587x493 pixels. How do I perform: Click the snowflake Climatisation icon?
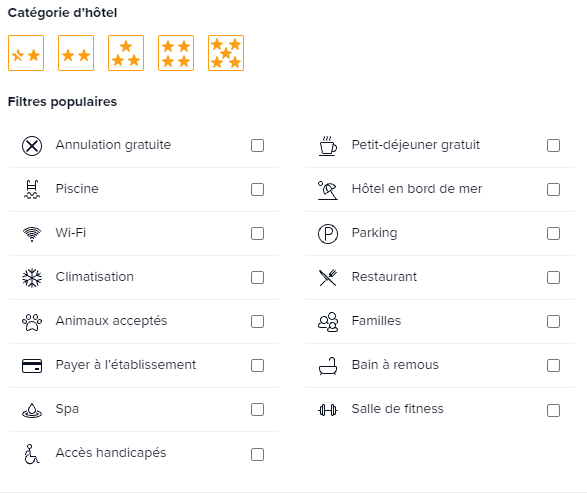pyautogui.click(x=32, y=278)
